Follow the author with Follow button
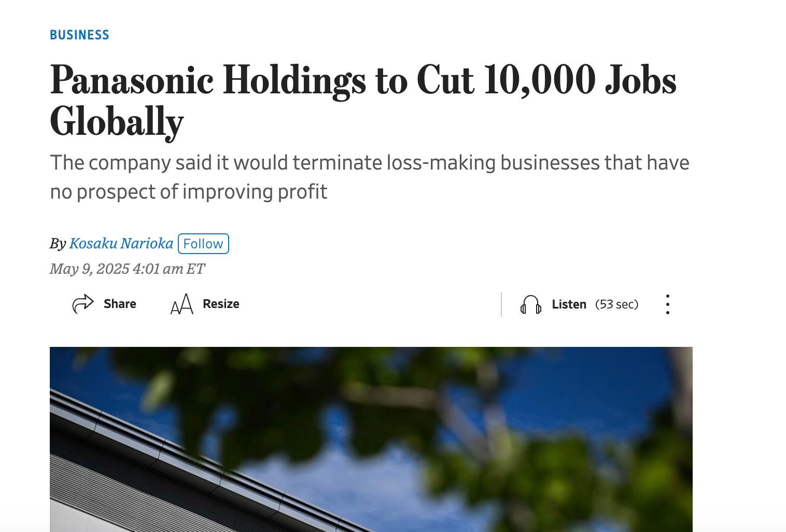The width and height of the screenshot is (786, 532). [x=203, y=244]
